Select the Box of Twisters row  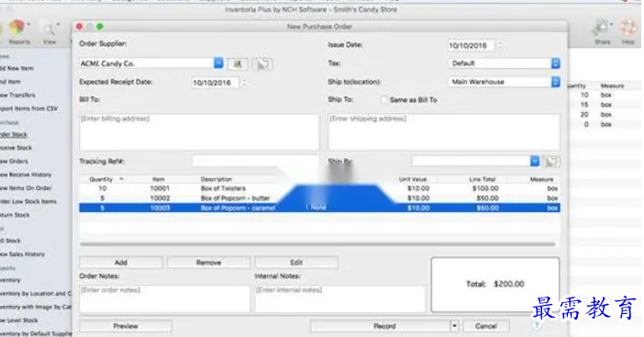coord(319,188)
